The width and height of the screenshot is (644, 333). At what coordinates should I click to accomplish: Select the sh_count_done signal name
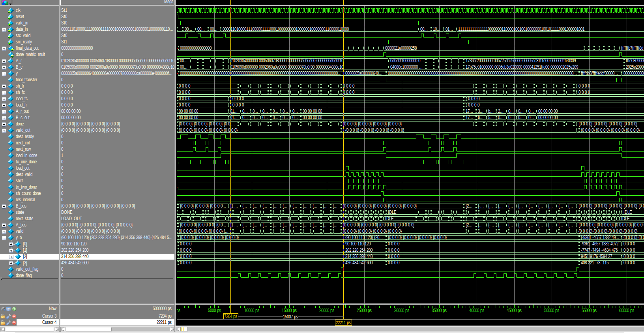[x=28, y=193]
